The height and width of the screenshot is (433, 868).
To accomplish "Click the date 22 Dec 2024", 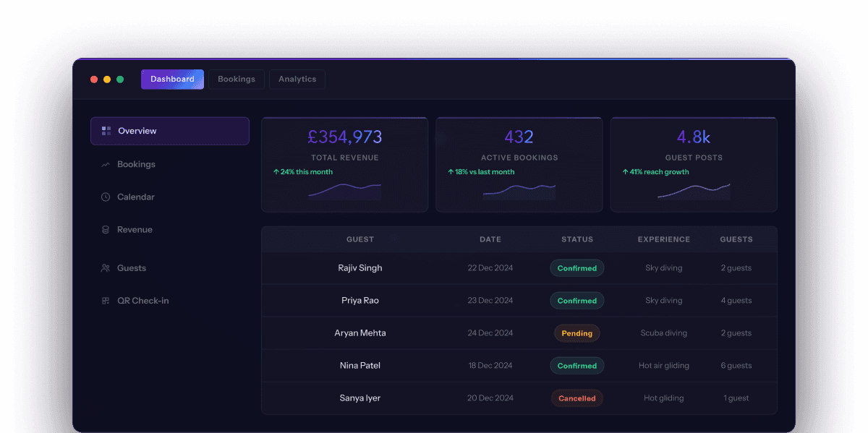I will pyautogui.click(x=490, y=268).
